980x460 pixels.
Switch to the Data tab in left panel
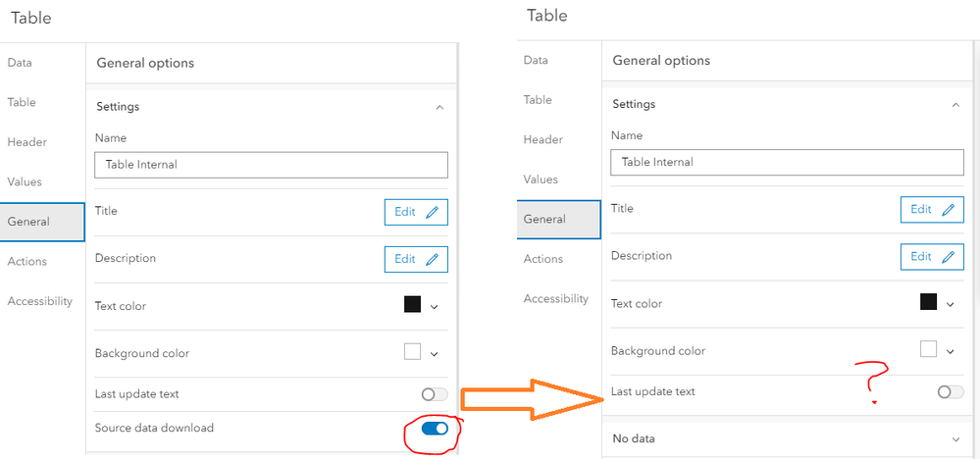(x=20, y=63)
